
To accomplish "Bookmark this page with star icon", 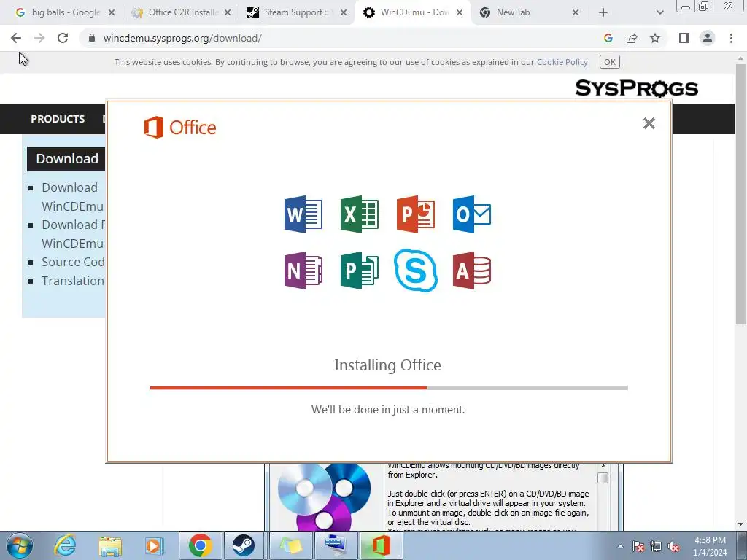I will tap(655, 38).
